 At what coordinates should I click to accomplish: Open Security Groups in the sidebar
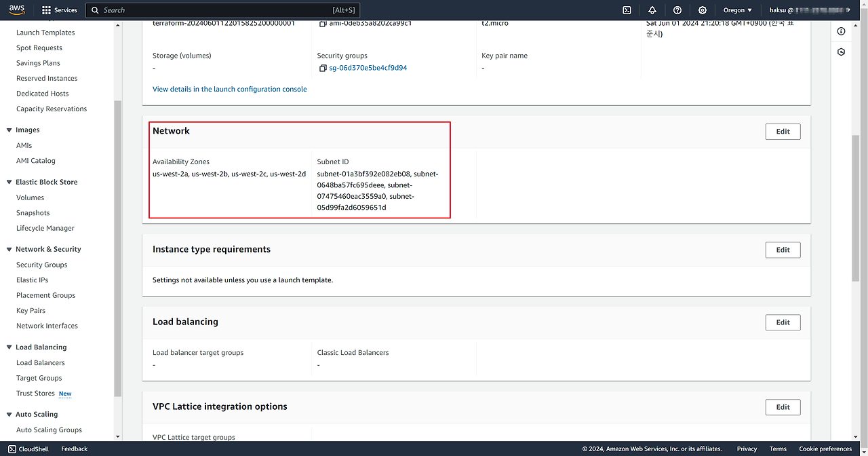click(41, 265)
